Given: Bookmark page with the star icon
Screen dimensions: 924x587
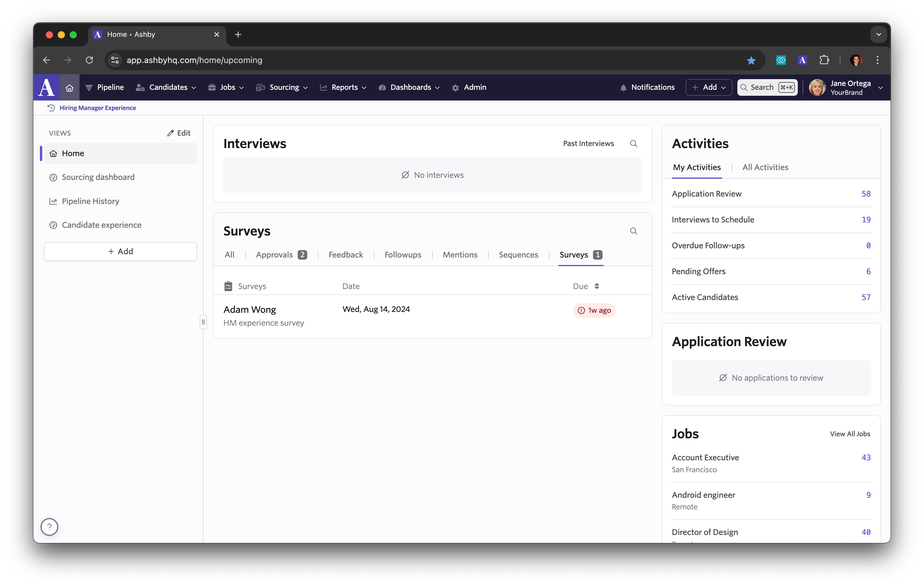Looking at the screenshot, I should 751,60.
